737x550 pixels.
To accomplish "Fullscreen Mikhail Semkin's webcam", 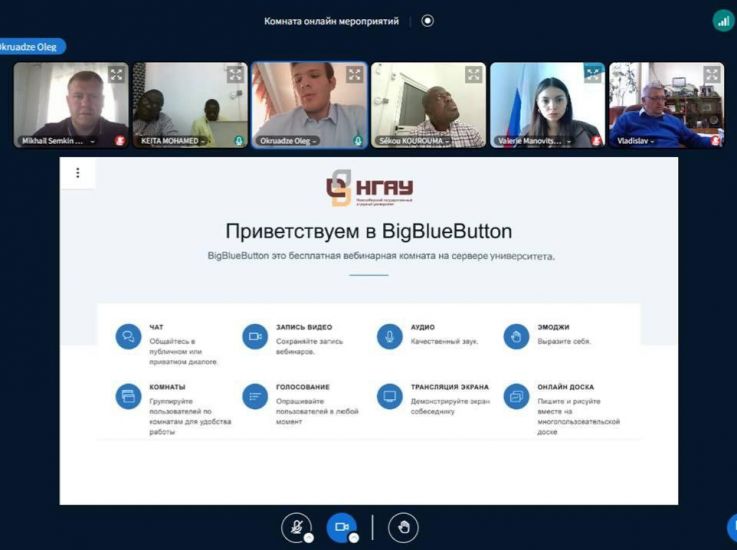I will (116, 75).
